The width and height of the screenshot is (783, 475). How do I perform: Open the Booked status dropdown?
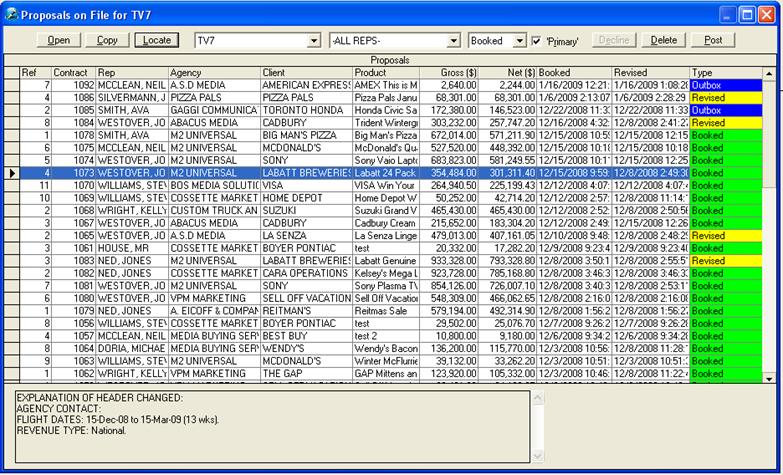pos(519,41)
